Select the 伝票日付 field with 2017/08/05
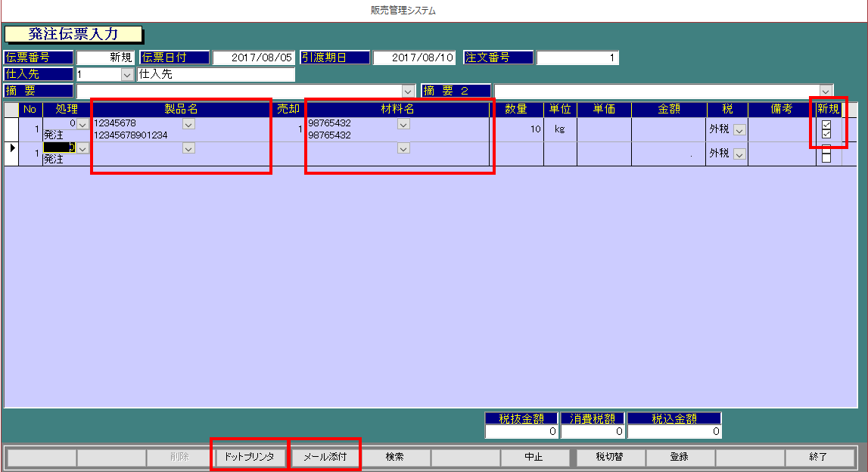The image size is (868, 472). coord(254,57)
